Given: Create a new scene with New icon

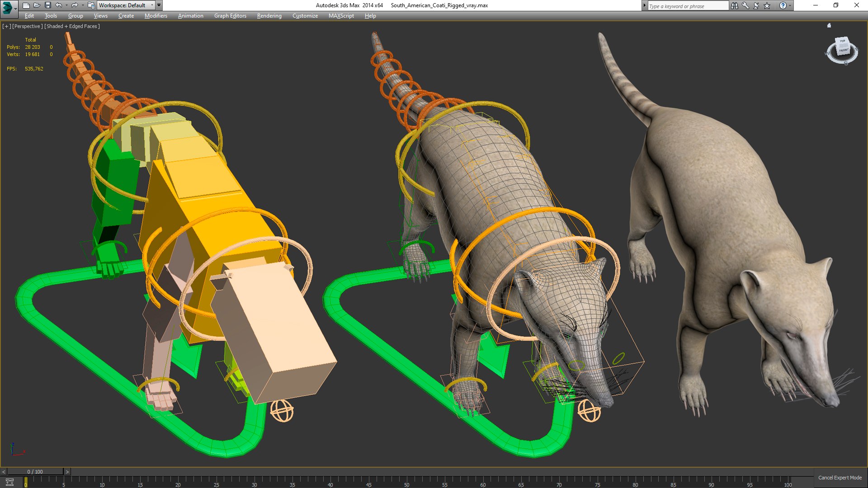Looking at the screenshot, I should (26, 5).
